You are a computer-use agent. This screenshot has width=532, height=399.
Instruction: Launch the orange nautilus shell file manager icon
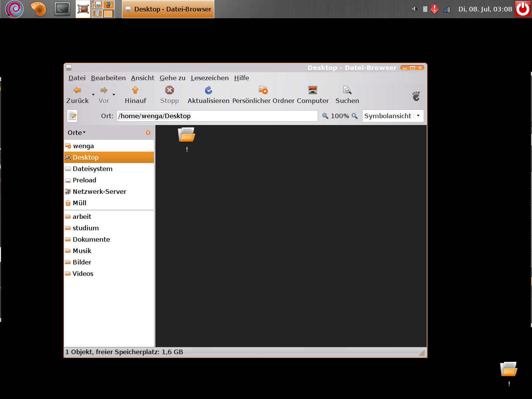pyautogui.click(x=38, y=9)
